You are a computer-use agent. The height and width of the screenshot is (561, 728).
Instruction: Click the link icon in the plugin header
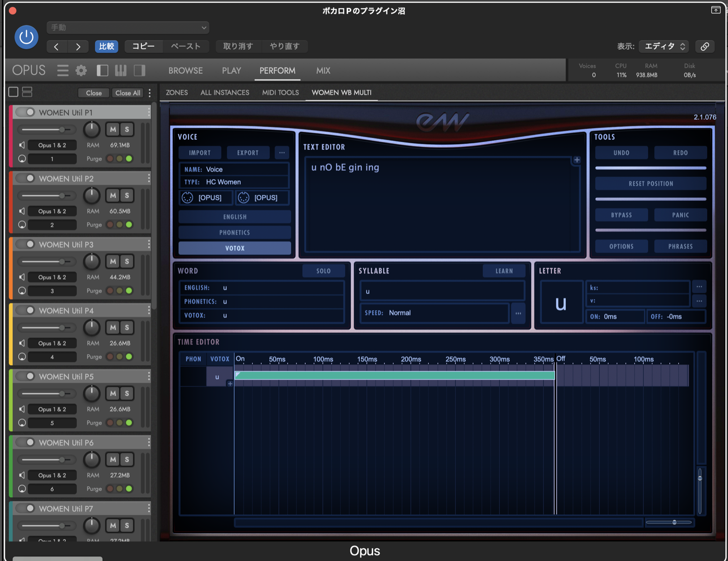pyautogui.click(x=705, y=46)
